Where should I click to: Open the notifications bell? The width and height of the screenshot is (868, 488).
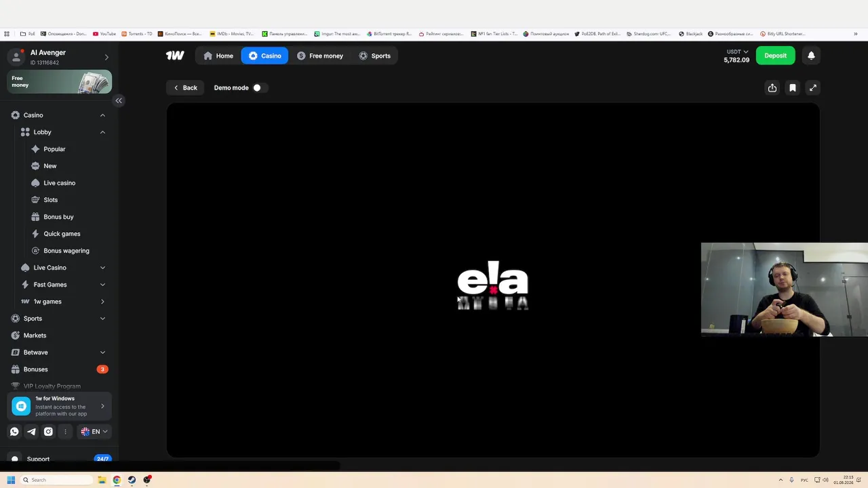811,56
